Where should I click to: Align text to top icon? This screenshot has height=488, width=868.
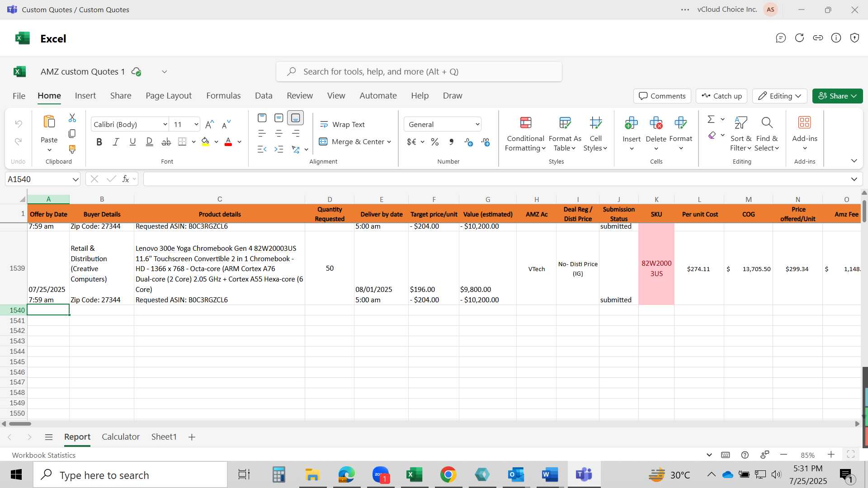[x=262, y=118]
